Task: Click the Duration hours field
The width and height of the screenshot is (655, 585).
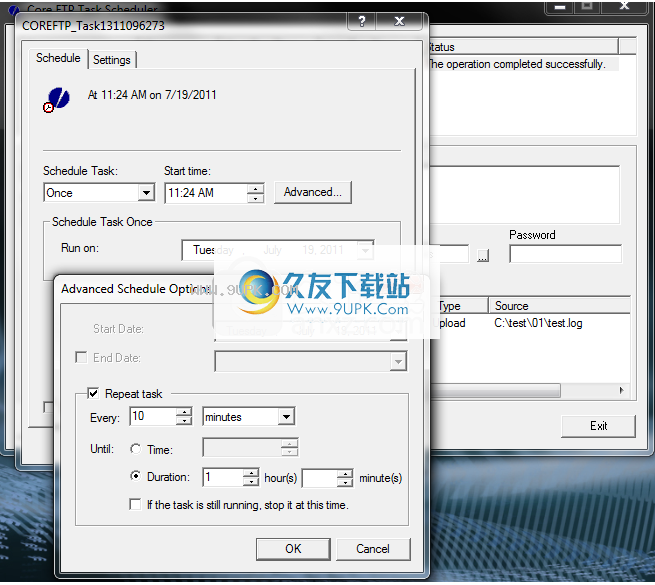Action: 223,478
